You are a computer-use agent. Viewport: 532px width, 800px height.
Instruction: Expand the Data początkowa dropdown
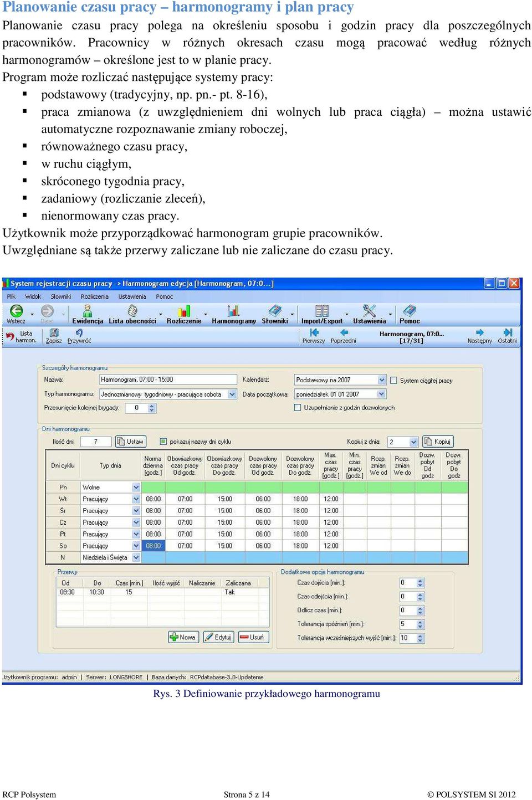tap(381, 394)
